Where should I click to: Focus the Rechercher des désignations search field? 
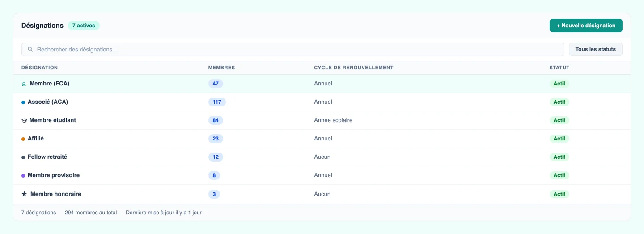(293, 49)
